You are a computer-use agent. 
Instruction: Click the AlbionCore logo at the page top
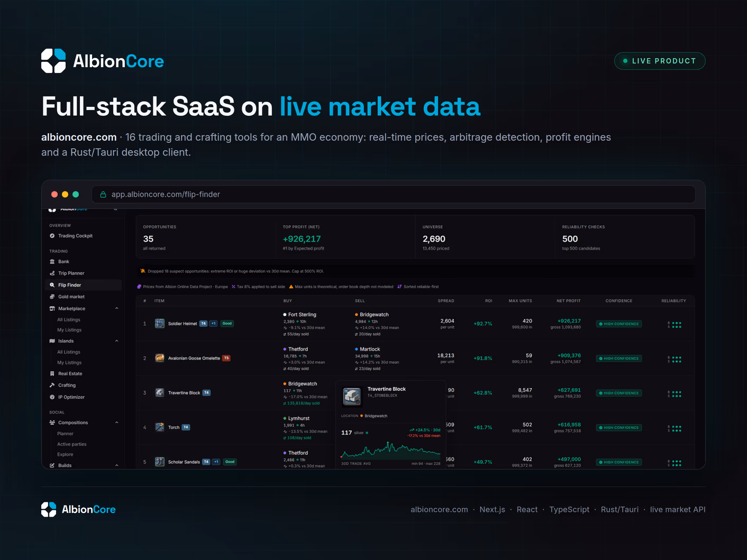pyautogui.click(x=103, y=61)
